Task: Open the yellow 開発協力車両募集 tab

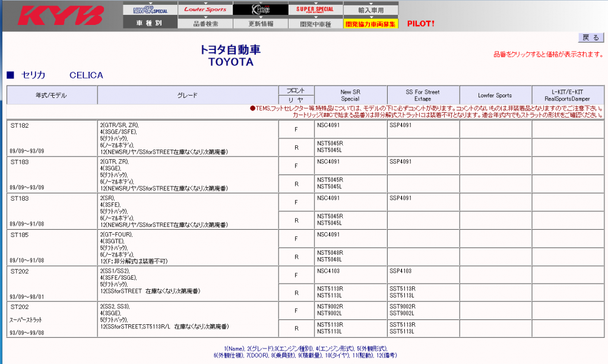Action: click(x=370, y=24)
